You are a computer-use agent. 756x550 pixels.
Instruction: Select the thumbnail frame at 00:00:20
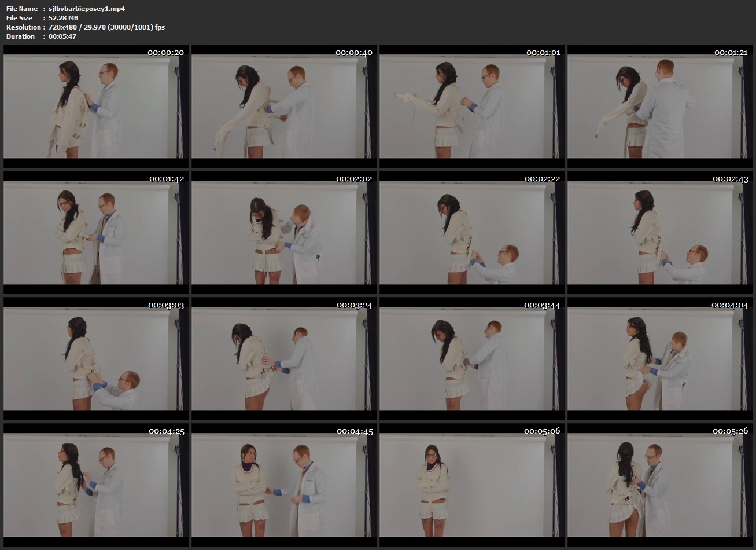pyautogui.click(x=96, y=107)
